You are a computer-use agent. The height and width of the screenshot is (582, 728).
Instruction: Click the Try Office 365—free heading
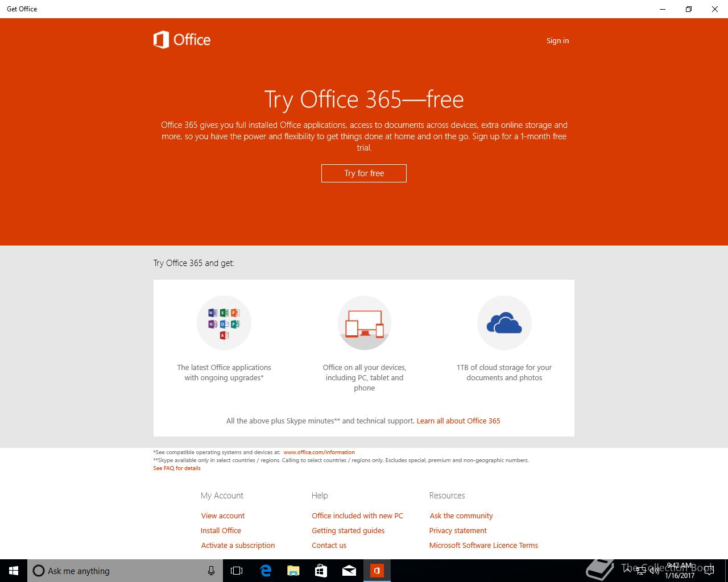(364, 99)
